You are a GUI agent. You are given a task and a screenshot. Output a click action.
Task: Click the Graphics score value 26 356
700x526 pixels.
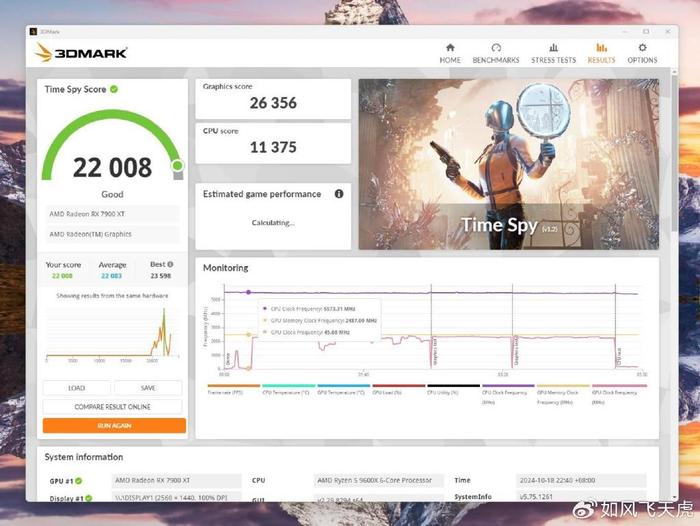click(273, 103)
